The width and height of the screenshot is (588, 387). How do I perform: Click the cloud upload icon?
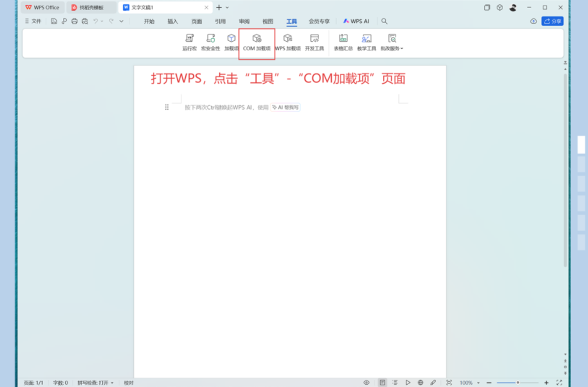[533, 21]
